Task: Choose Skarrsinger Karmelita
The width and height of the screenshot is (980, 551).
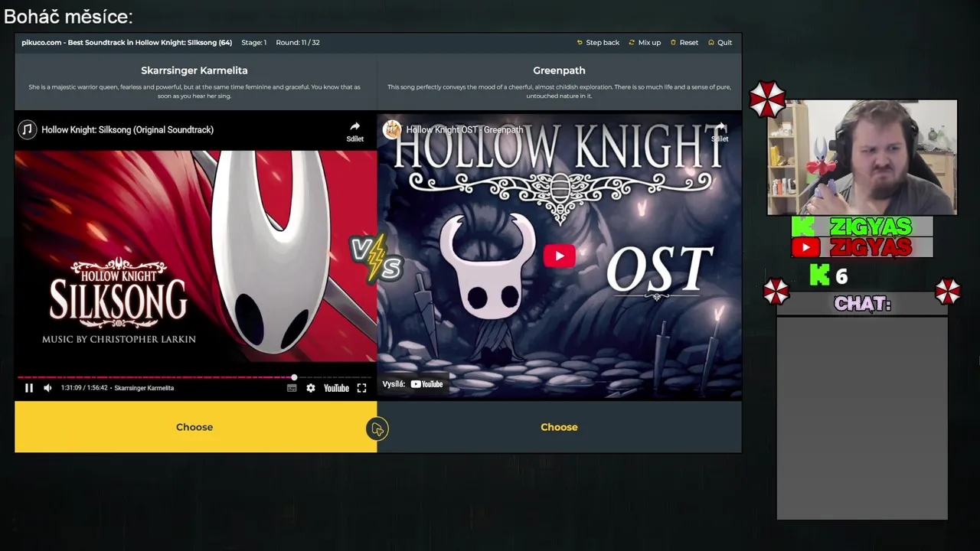Action: (x=195, y=427)
